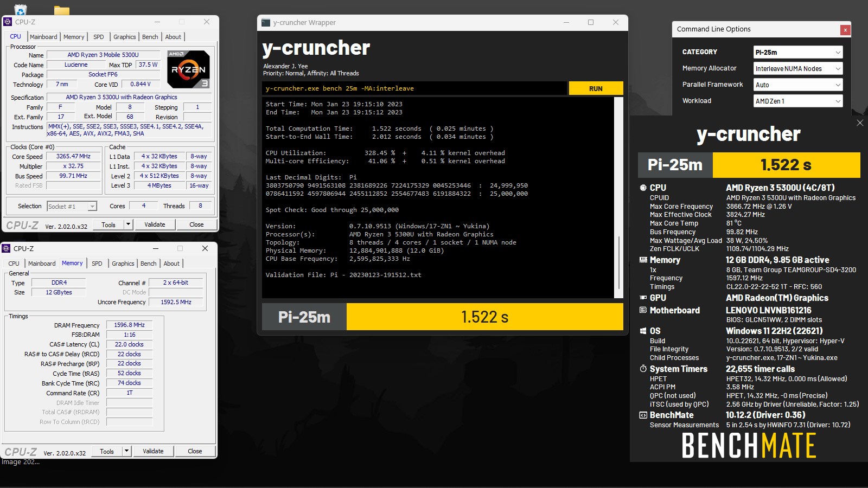Click Validate in top CPU-Z window
The width and height of the screenshot is (868, 488).
(x=155, y=224)
